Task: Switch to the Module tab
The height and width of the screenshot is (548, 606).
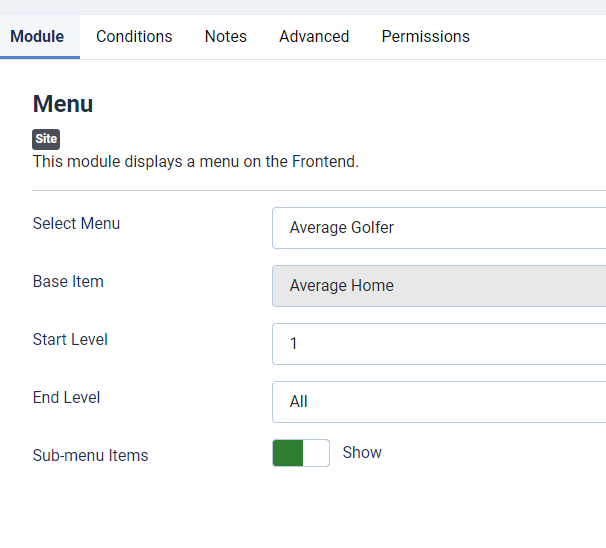Action: tap(37, 37)
